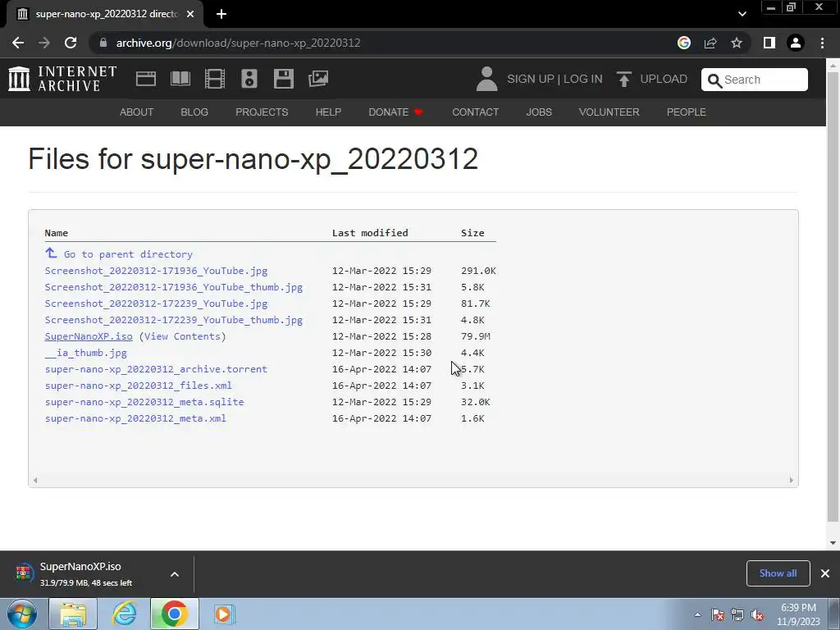
Task: Open the PEOPLE menu item
Action: pos(687,112)
